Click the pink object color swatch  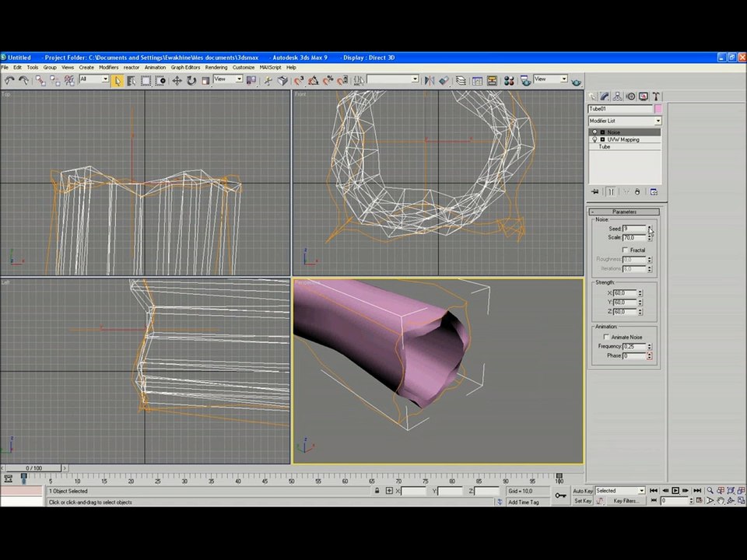(x=658, y=109)
